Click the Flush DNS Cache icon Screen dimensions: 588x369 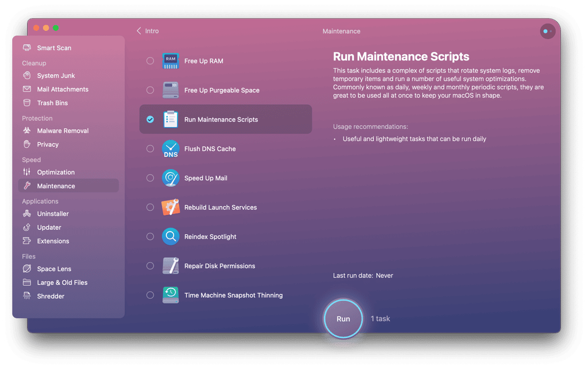pos(171,149)
